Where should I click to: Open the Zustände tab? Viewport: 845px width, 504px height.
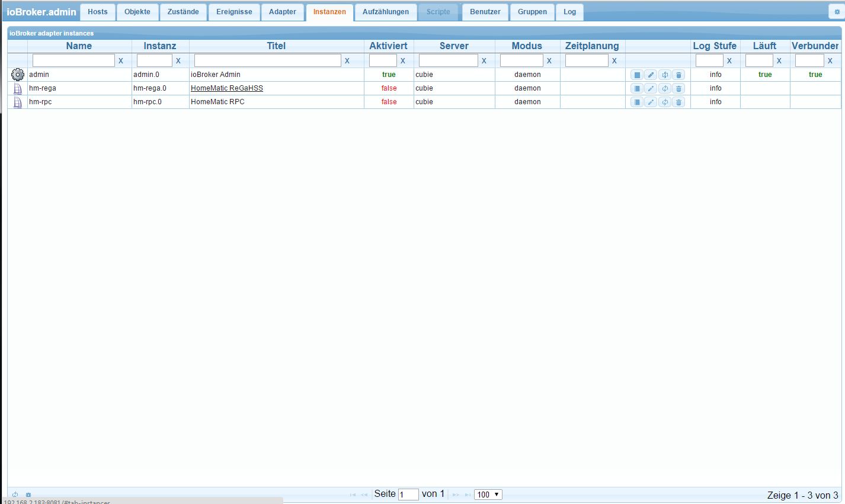[x=183, y=12]
